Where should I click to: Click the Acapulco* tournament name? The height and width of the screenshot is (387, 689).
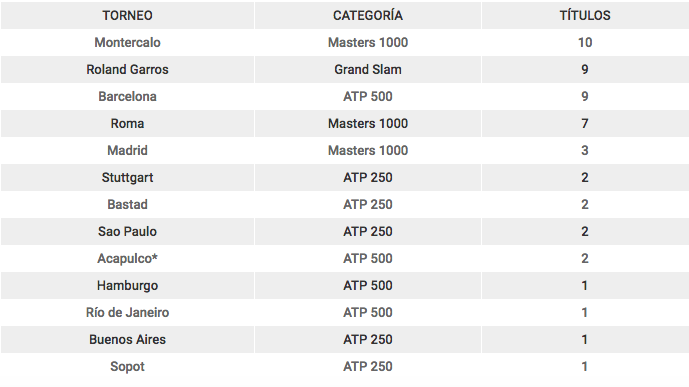pyautogui.click(x=127, y=259)
